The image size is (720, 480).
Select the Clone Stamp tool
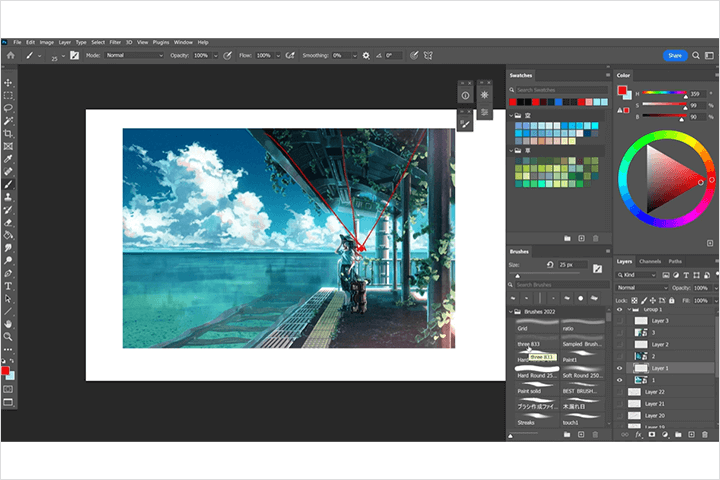tap(8, 197)
